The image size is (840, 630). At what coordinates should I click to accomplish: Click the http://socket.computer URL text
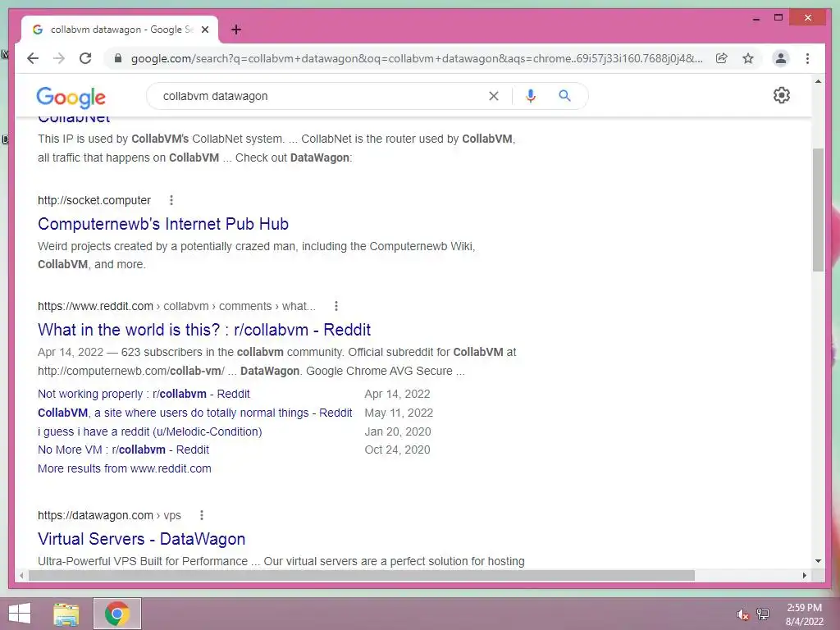[x=94, y=200]
